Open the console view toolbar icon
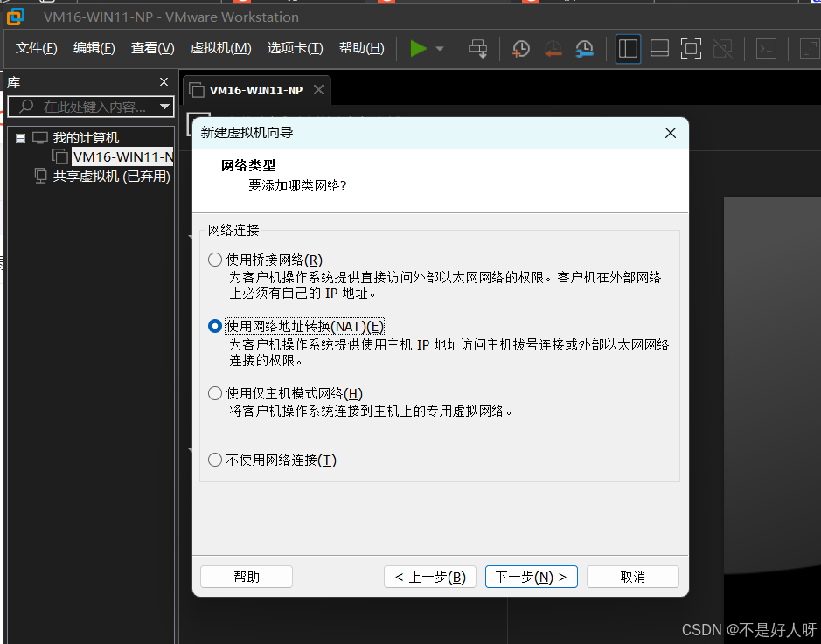Image resolution: width=821 pixels, height=644 pixels. (x=766, y=49)
